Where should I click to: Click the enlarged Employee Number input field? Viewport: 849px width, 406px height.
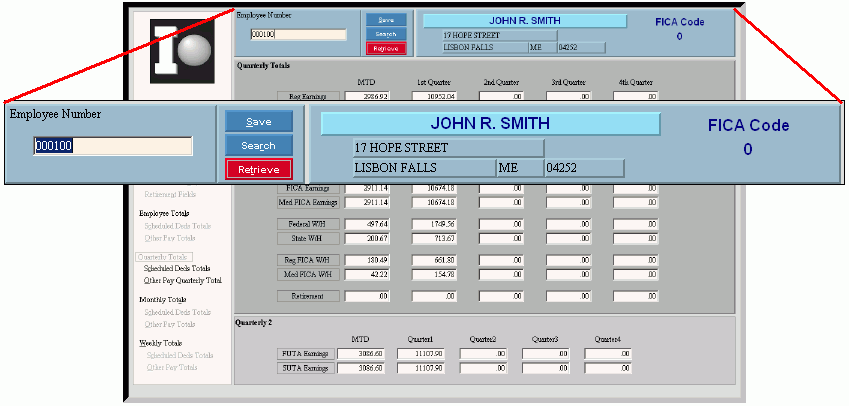[112, 146]
